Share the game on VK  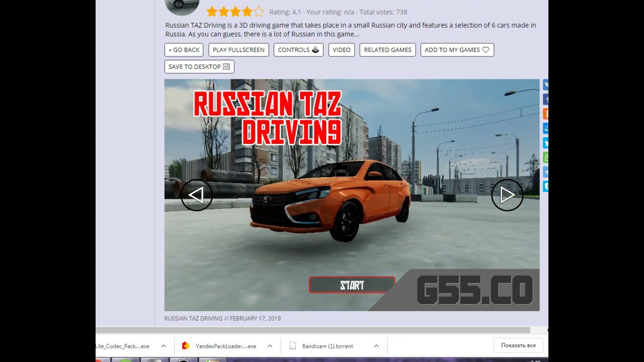pyautogui.click(x=545, y=85)
